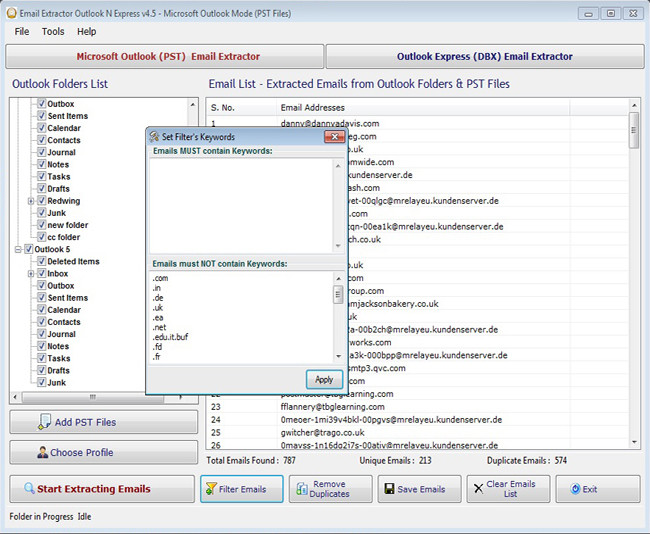This screenshot has height=534, width=650.
Task: Click the Remove Duplicates button label
Action: [x=330, y=489]
